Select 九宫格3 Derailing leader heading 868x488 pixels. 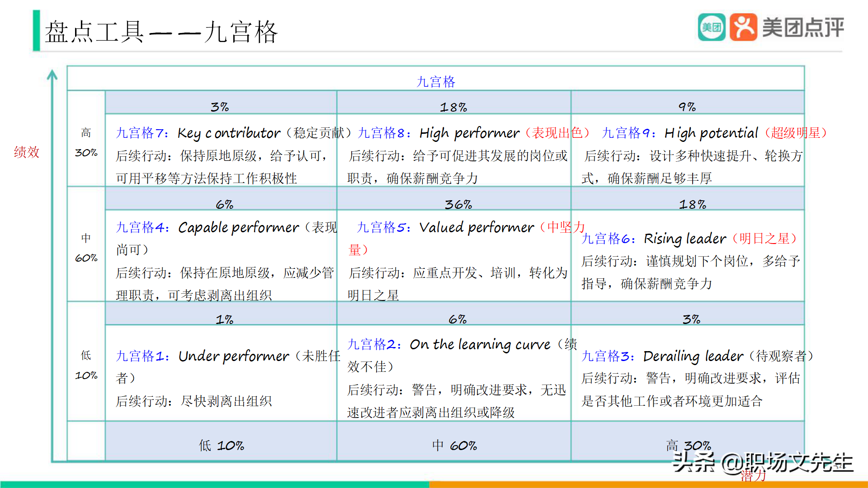(x=698, y=356)
